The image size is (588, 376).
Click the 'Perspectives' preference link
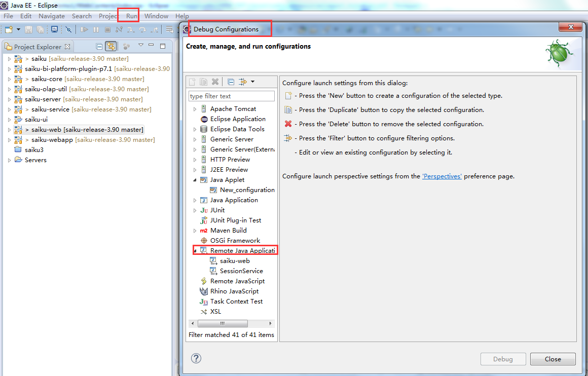tap(442, 176)
